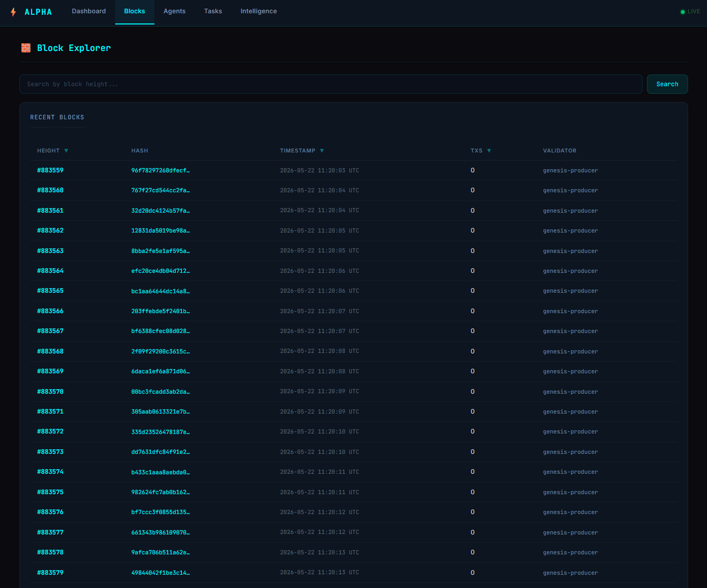Open block #883576

click(50, 512)
